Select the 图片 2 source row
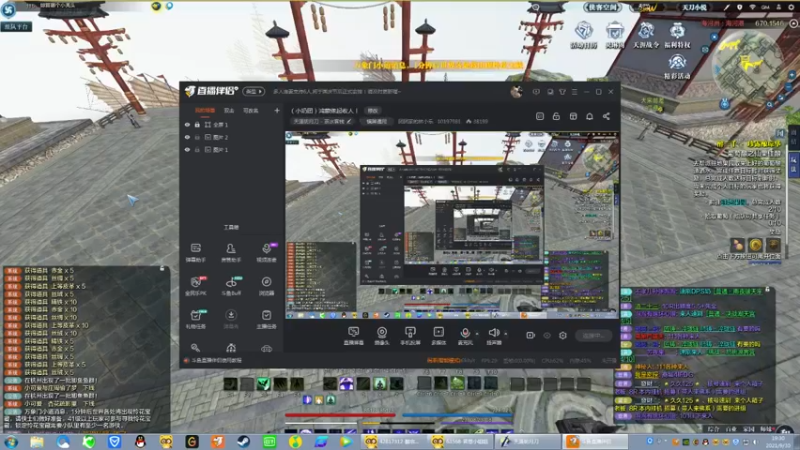 tap(232, 137)
